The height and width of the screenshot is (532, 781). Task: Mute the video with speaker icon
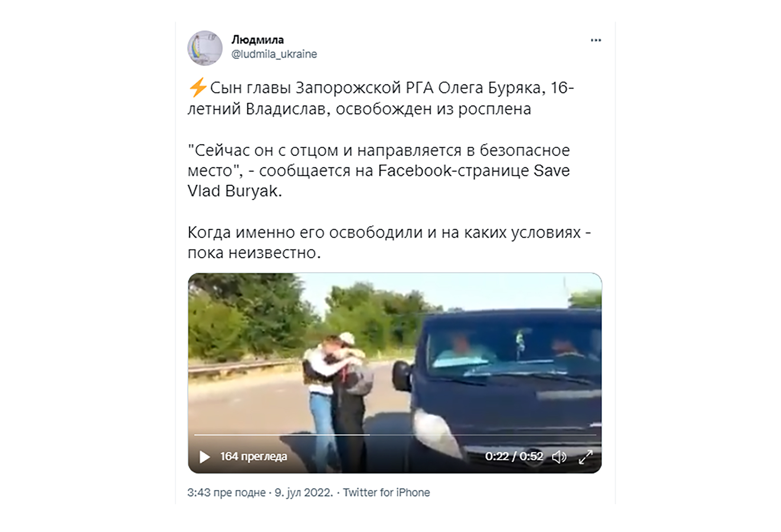coord(559,456)
